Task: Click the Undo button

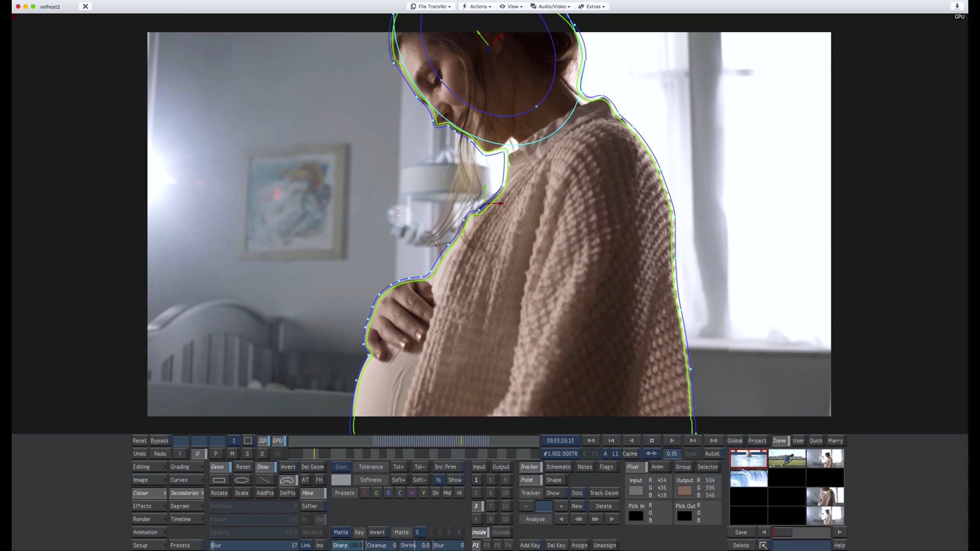Action: pyautogui.click(x=140, y=454)
